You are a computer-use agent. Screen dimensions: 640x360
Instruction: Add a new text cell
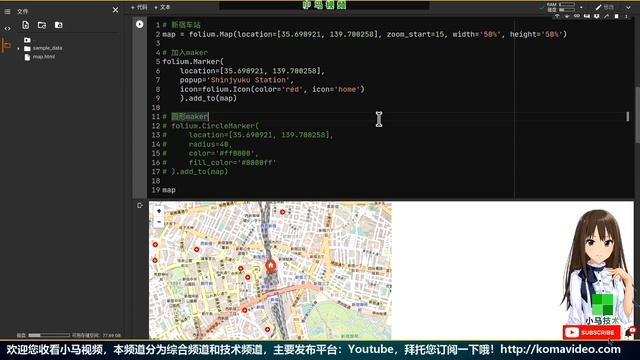coord(162,7)
